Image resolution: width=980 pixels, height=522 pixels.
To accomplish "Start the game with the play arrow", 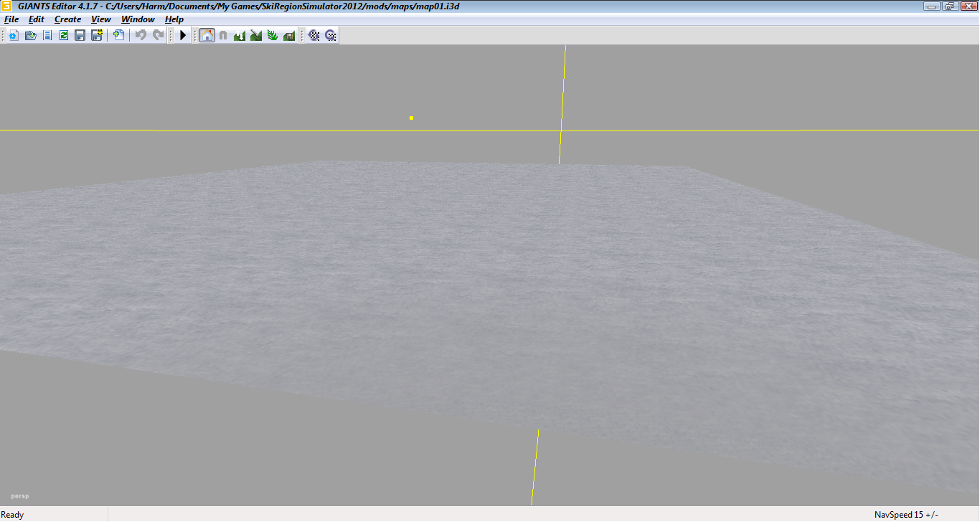I will (x=183, y=35).
